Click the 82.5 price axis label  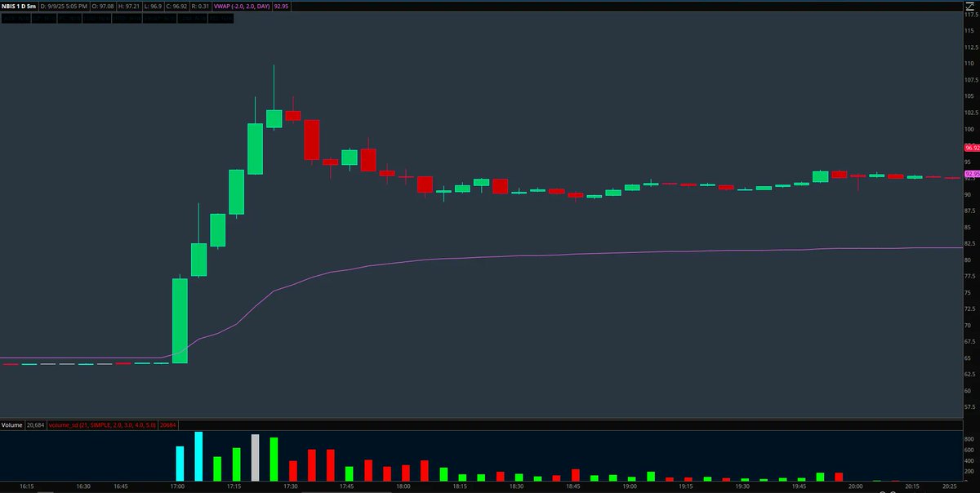pos(970,243)
